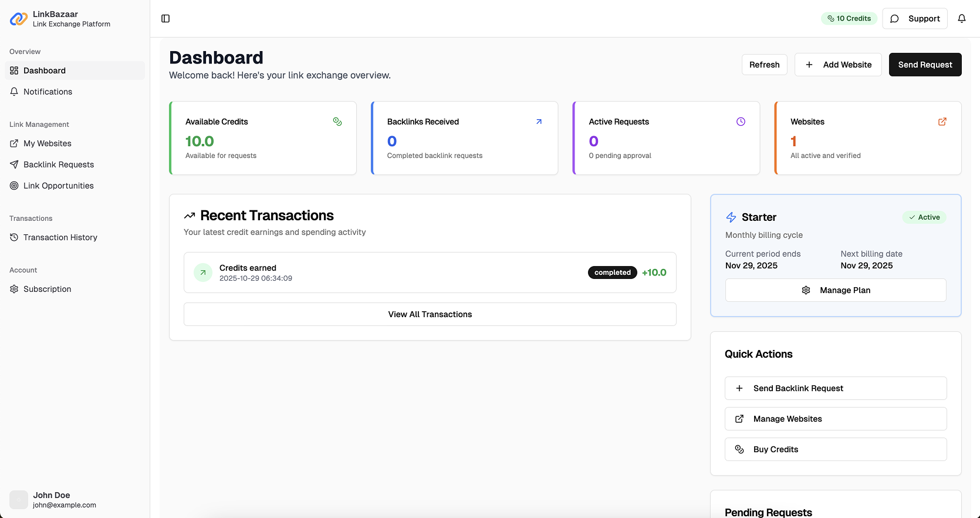Click the 2025-10-29 06:34:09 timestamp

coord(256,278)
